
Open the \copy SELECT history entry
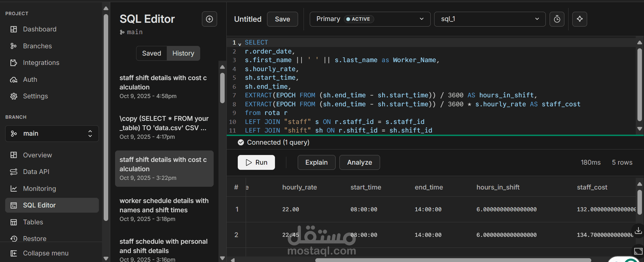[164, 127]
